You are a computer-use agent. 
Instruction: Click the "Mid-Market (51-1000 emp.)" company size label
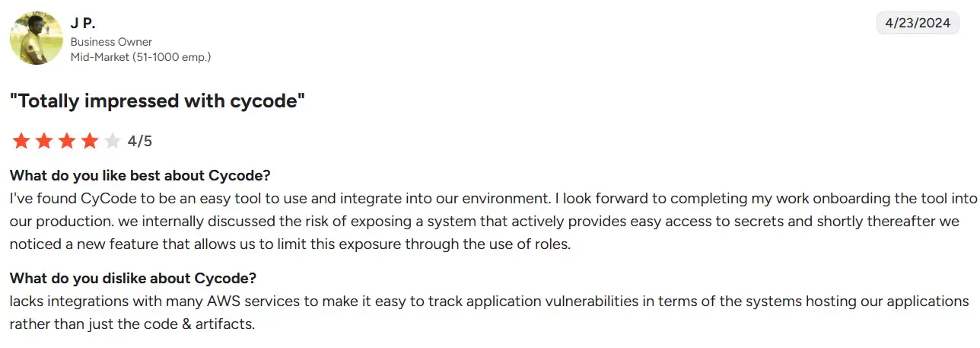coord(141,56)
